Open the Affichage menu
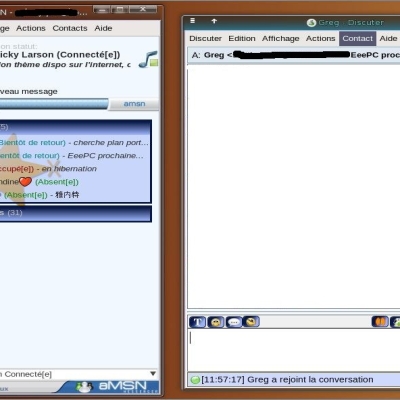This screenshot has height=400, width=400. click(x=281, y=39)
